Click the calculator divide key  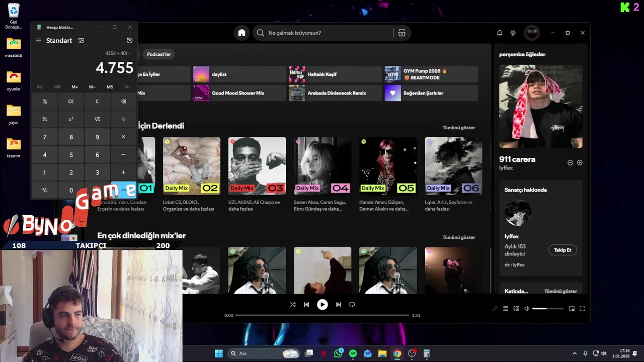(123, 119)
